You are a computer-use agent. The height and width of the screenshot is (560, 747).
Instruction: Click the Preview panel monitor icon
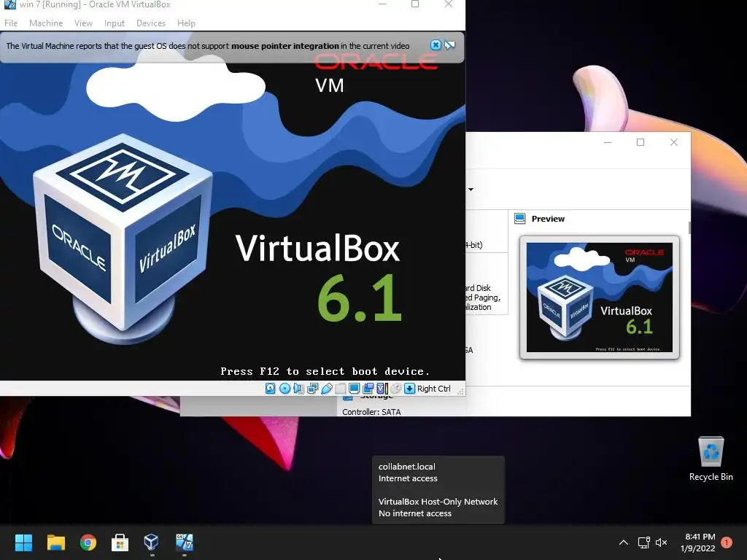pyautogui.click(x=519, y=219)
